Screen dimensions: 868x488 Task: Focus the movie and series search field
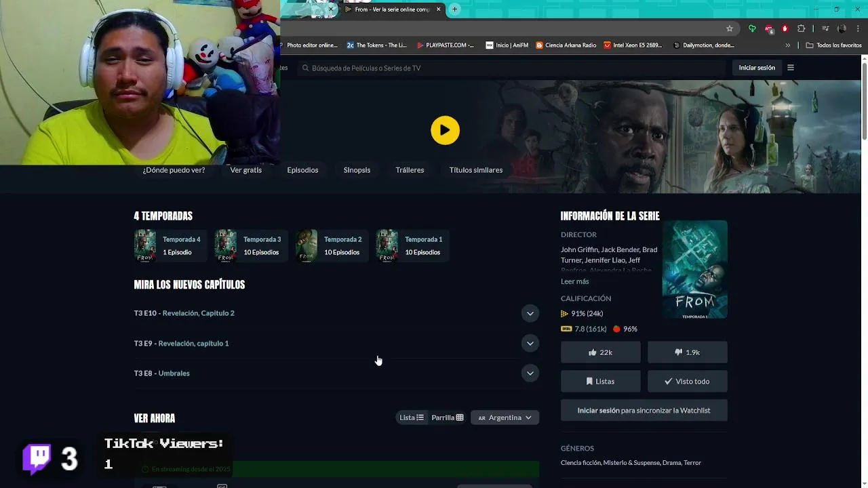[512, 68]
